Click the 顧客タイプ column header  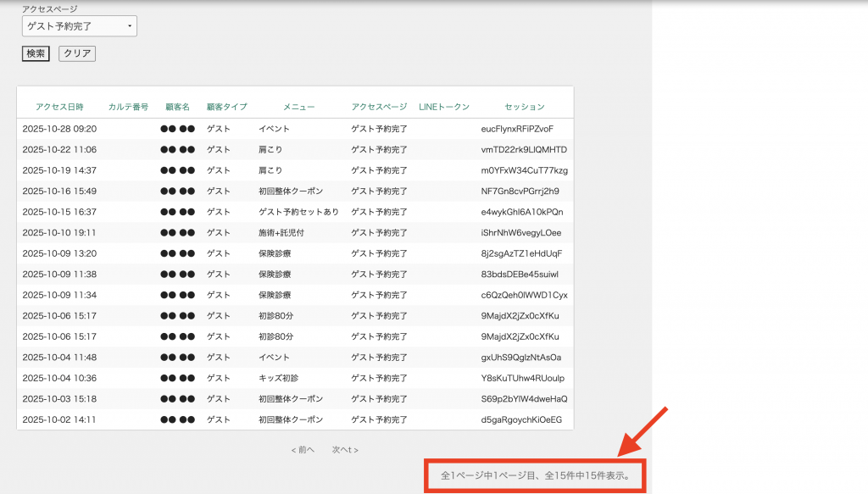pyautogui.click(x=227, y=107)
